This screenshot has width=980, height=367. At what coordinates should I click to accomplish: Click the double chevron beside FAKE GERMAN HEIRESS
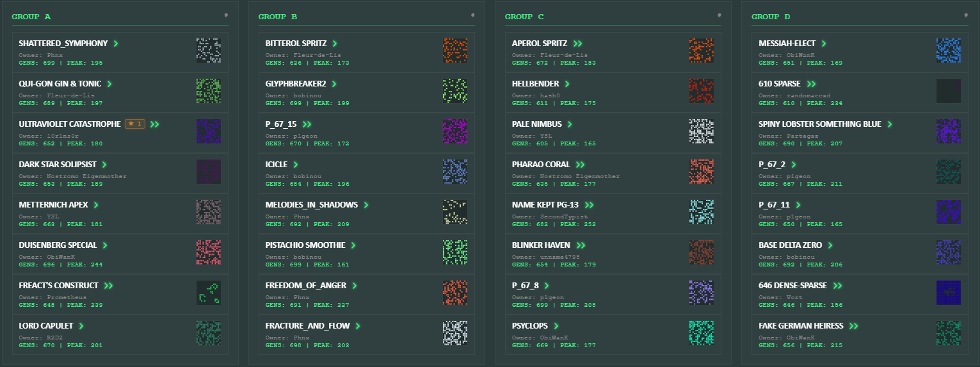pos(853,326)
